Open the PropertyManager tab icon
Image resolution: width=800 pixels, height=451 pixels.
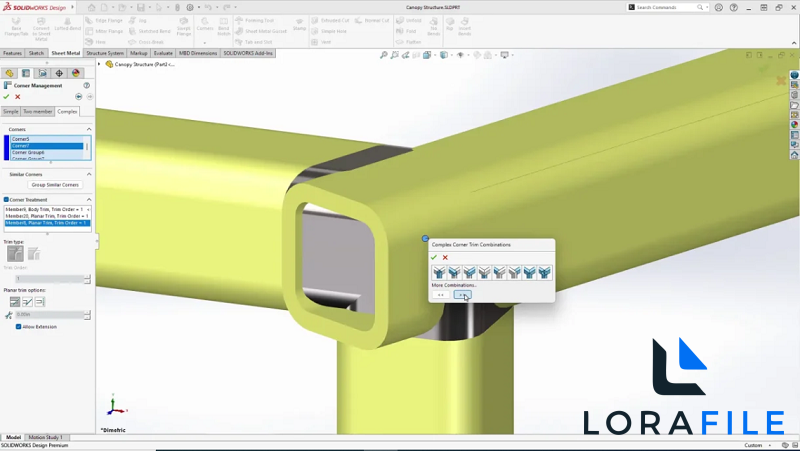point(26,73)
